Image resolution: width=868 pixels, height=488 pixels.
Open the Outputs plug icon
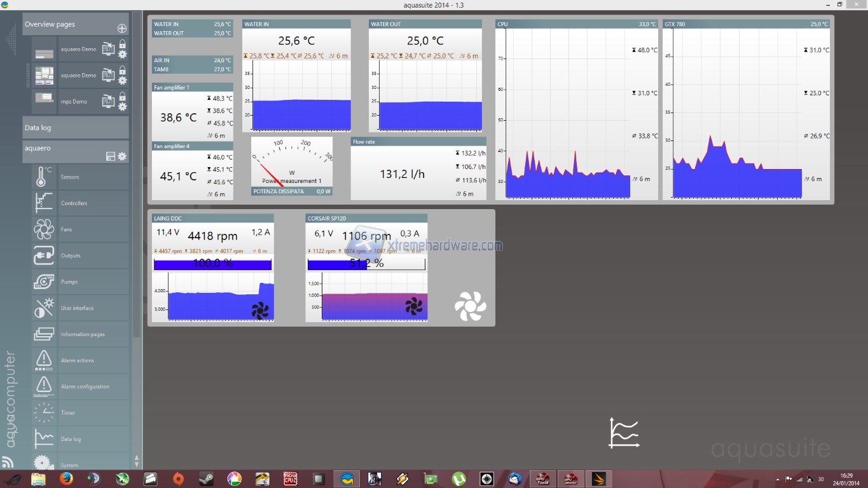(44, 255)
